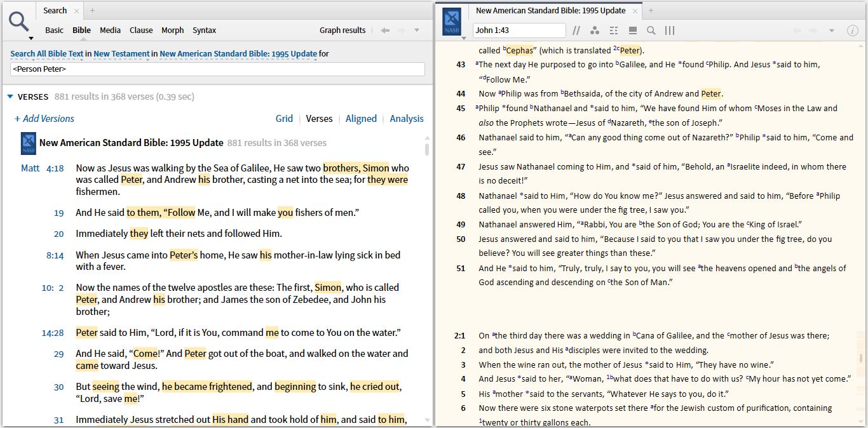Click '881 results in 368 verses (0.39 sec)' text
Viewport: 868px width, 428px height.
[x=125, y=97]
